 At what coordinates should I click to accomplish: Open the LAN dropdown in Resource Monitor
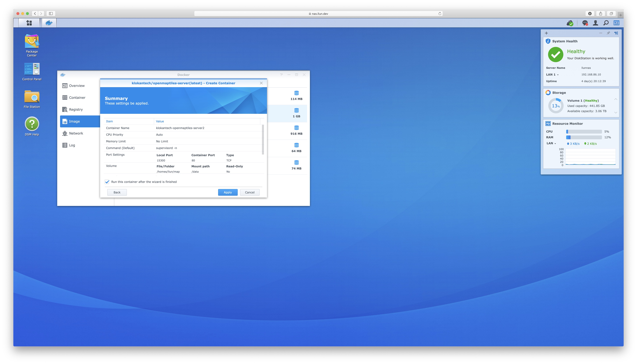click(x=551, y=143)
